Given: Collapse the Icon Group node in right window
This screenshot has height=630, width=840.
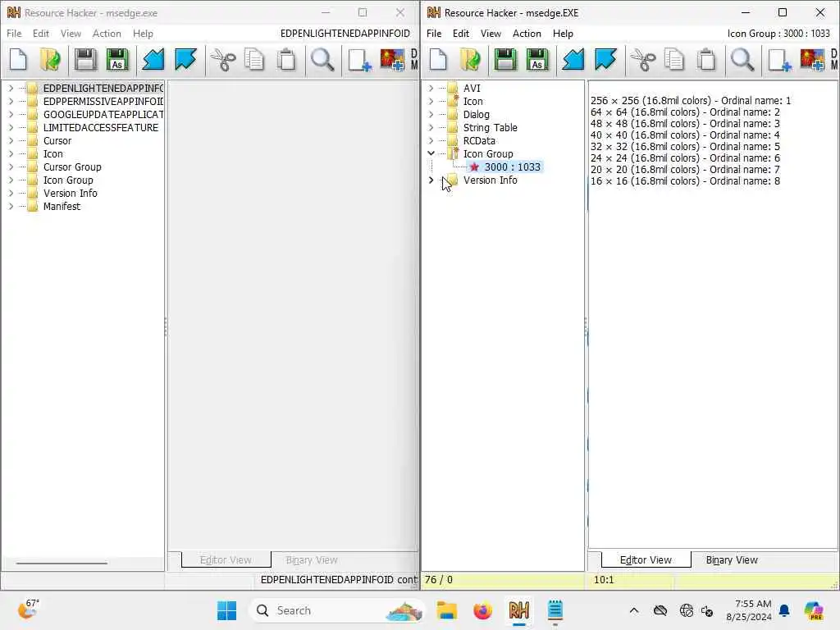Looking at the screenshot, I should (431, 153).
